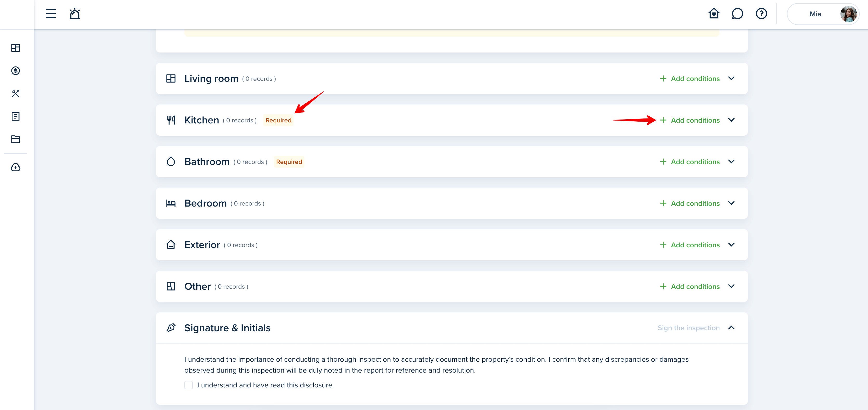
Task: Click the Living room heading
Action: click(x=211, y=78)
